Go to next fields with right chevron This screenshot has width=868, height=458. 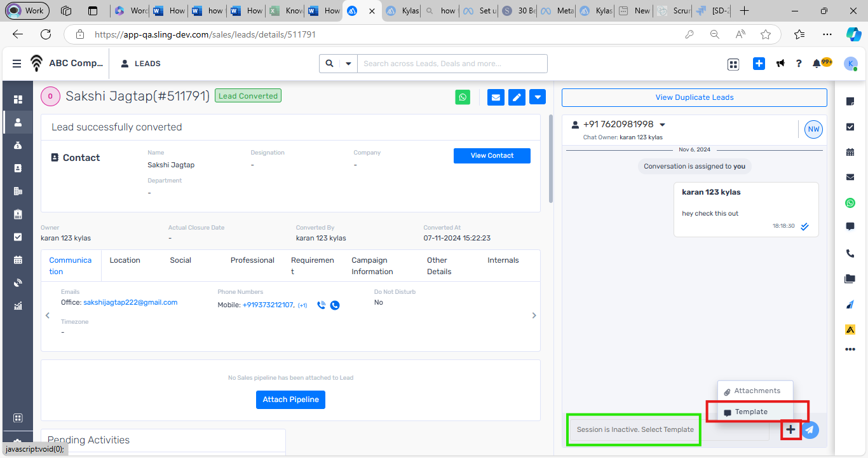[534, 316]
